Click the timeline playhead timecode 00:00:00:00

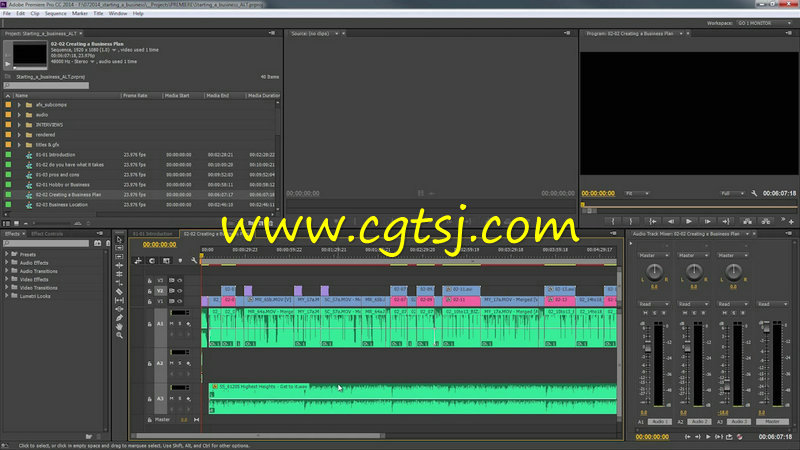(x=160, y=244)
